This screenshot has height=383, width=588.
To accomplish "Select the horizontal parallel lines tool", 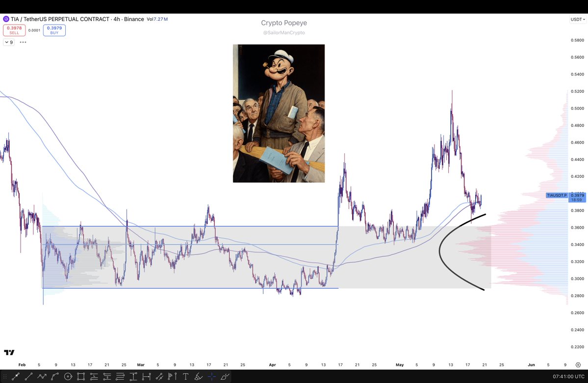I will tap(120, 377).
